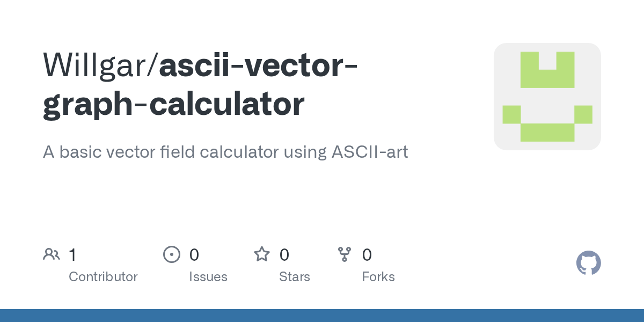
Task: Click the repository description text
Action: pos(225,152)
